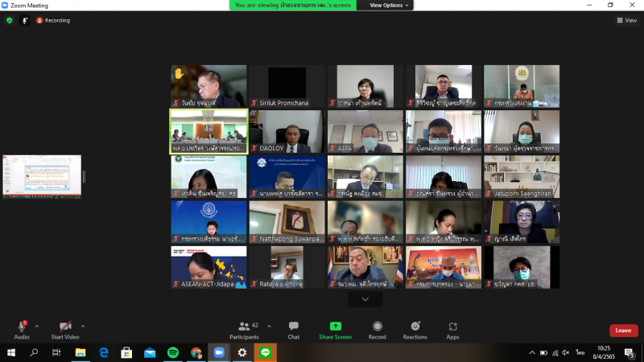Viewport: 644px width, 362px height.
Task: Click muted mic icon on ASEAN-ACT-Jidapa tile
Action: [x=175, y=284]
